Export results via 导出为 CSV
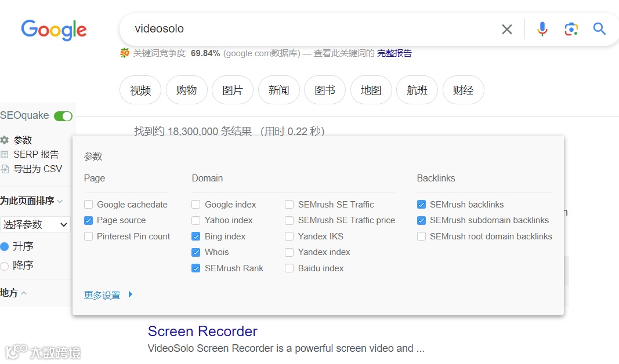Viewport: 619px width, 364px height. [x=38, y=169]
